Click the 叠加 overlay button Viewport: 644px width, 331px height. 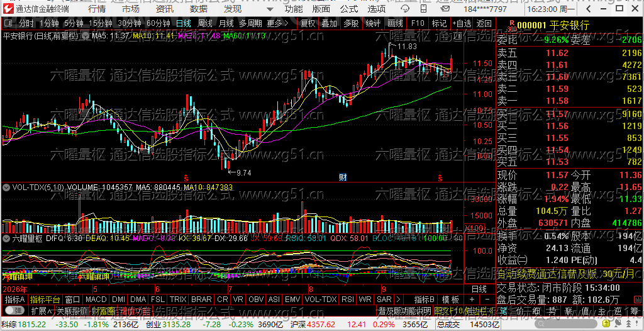[329, 23]
